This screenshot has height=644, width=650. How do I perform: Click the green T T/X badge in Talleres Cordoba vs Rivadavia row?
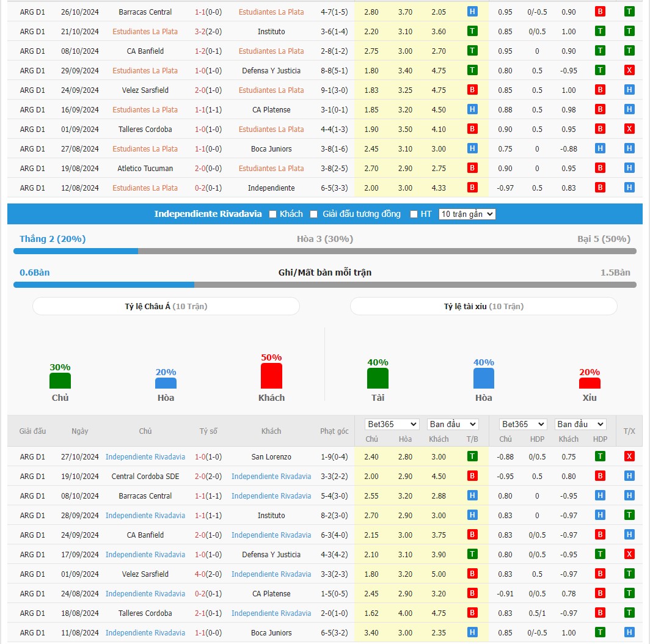[x=629, y=613]
